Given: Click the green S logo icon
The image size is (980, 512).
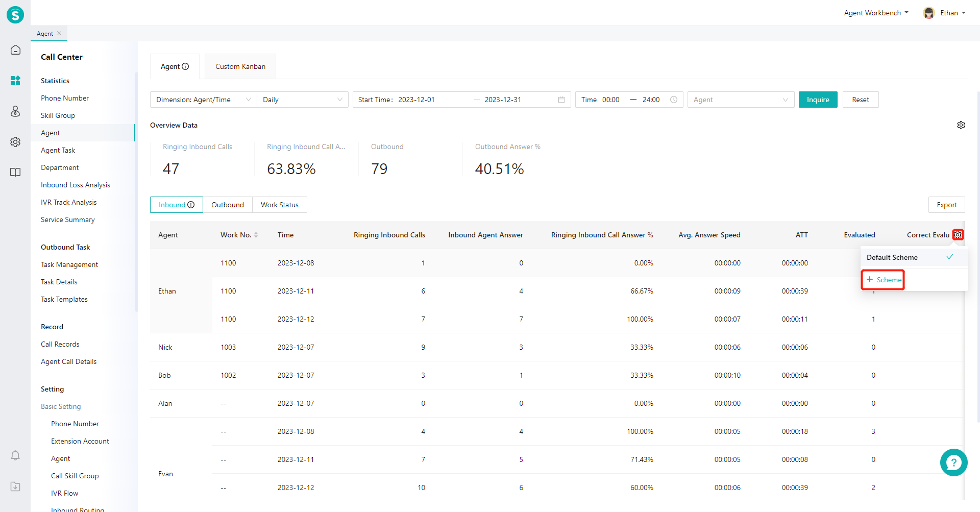Looking at the screenshot, I should point(15,15).
